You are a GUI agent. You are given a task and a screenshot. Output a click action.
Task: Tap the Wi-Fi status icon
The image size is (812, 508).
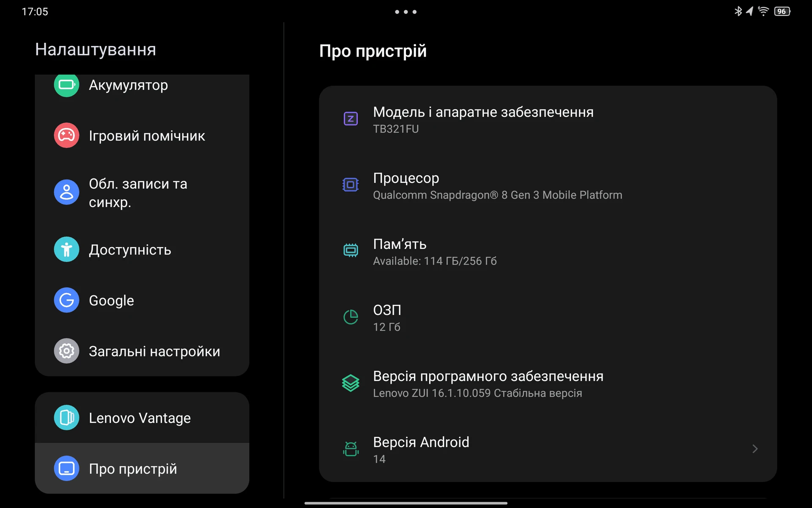click(763, 11)
